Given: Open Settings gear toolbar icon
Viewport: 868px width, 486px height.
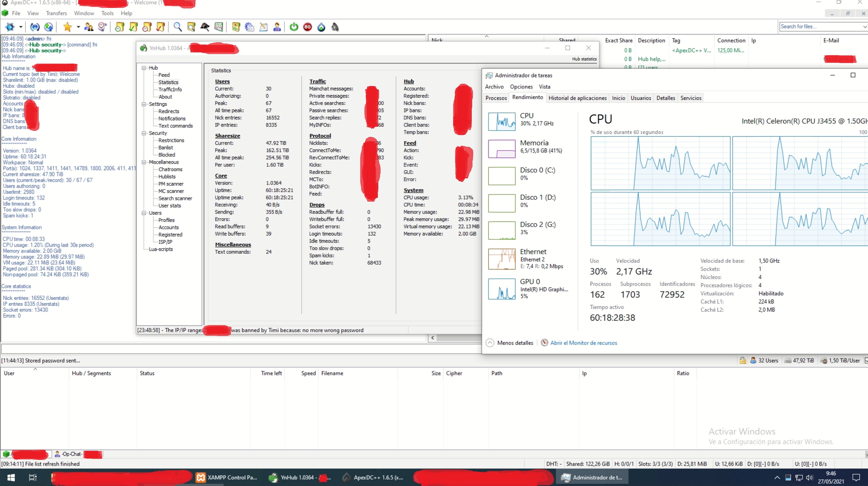Looking at the screenshot, I should pyautogui.click(x=249, y=27).
